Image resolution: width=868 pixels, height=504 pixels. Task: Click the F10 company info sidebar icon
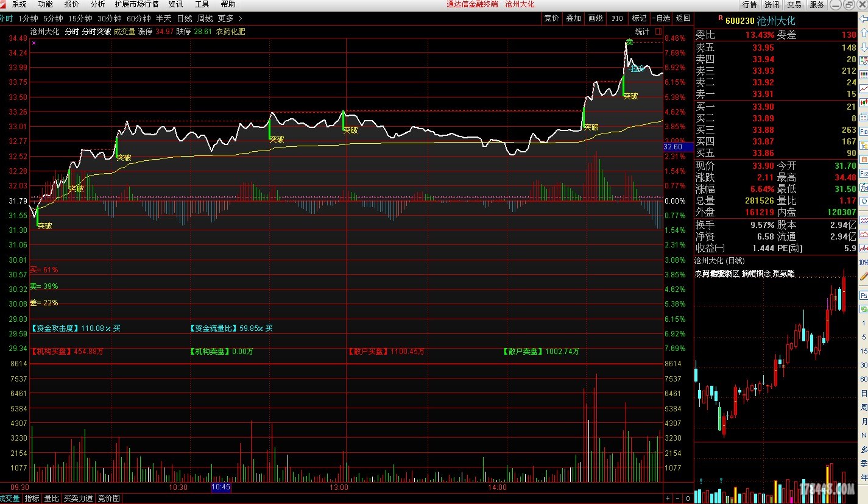click(x=864, y=132)
